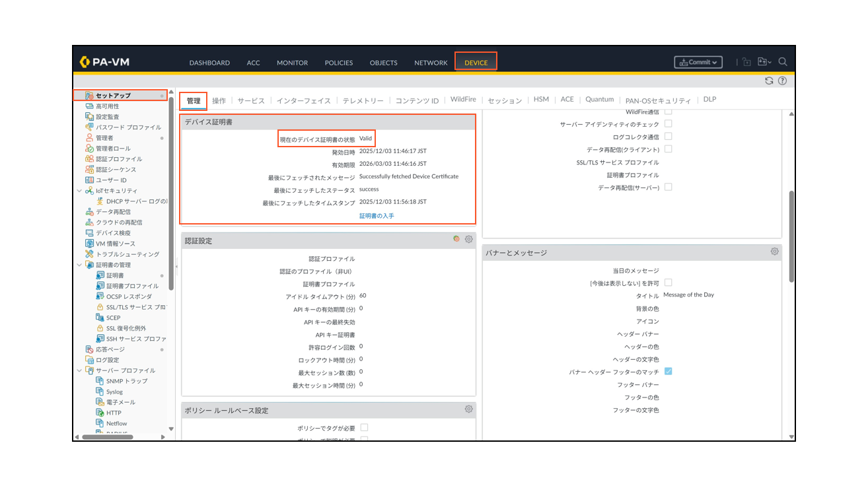Open the WildFire sub-tab

[463, 100]
